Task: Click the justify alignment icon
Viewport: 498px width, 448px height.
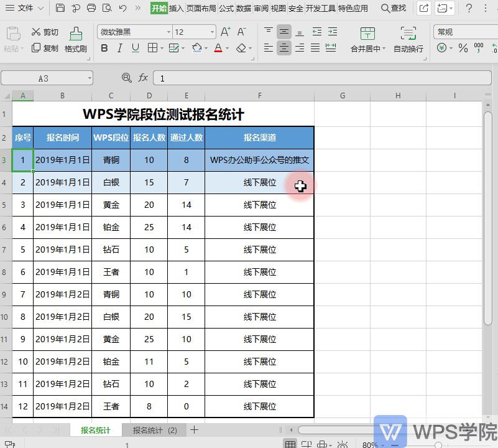Action: pyautogui.click(x=315, y=48)
